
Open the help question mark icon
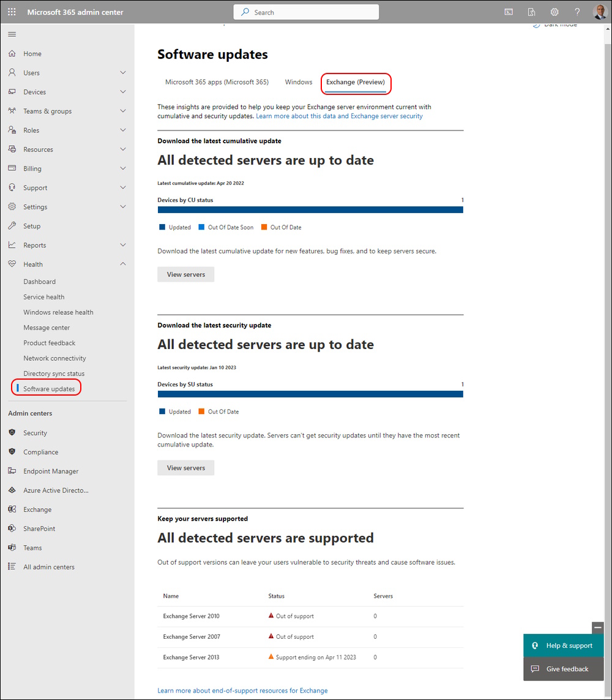tap(577, 12)
